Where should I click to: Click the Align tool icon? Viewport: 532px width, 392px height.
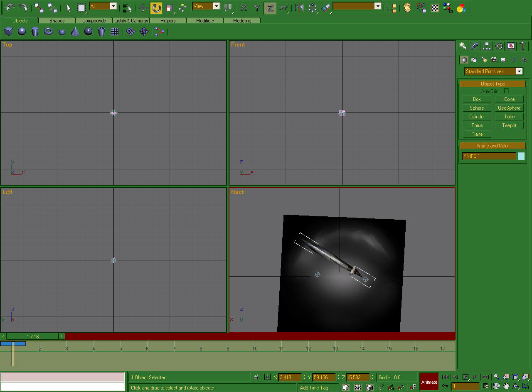pos(326,7)
